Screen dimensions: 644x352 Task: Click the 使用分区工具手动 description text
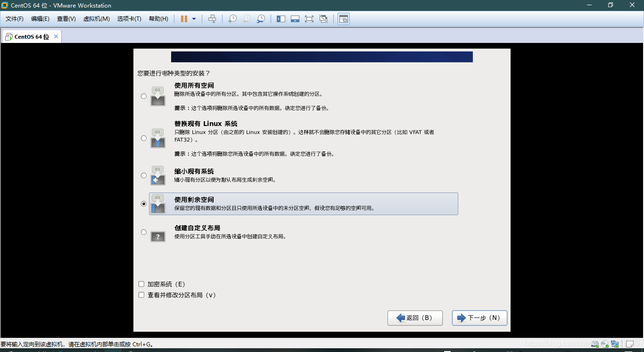coord(231,236)
